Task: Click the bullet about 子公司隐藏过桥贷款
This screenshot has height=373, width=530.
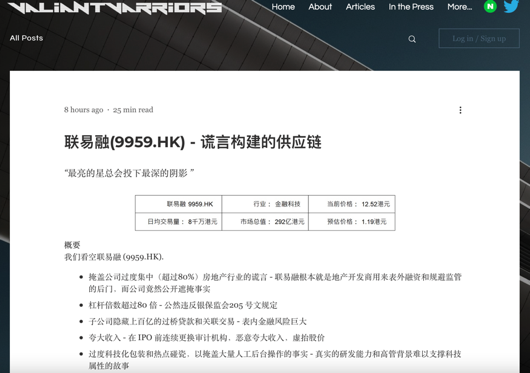Action: (197, 321)
